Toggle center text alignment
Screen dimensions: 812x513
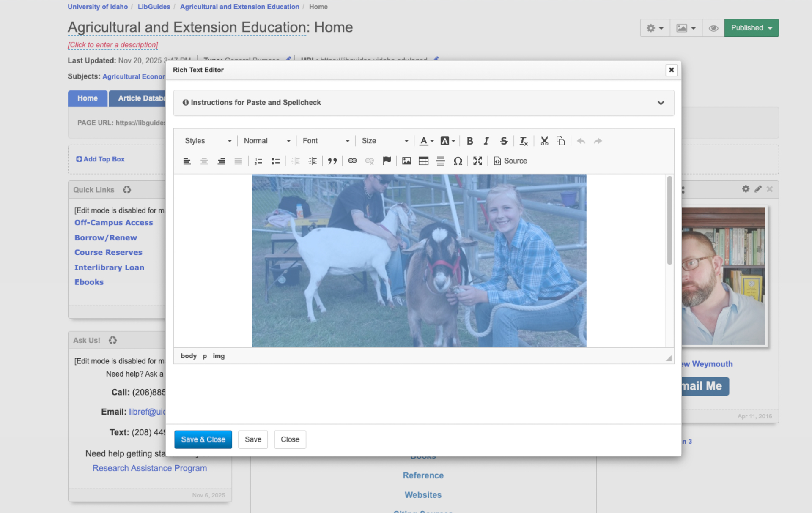coord(204,161)
